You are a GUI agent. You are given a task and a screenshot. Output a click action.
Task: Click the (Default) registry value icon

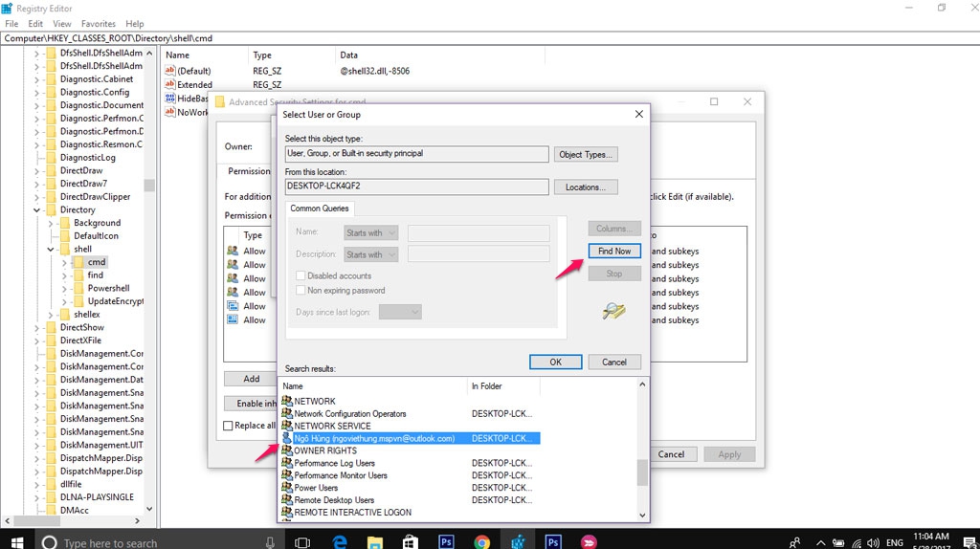[170, 71]
